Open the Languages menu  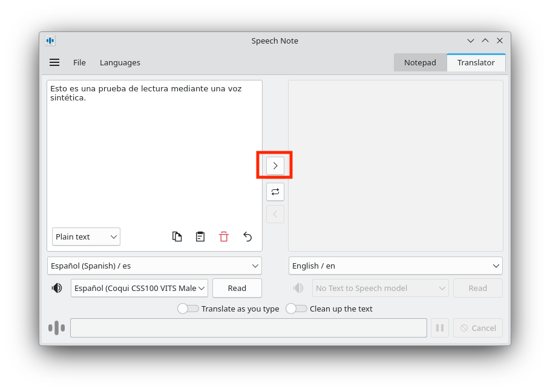tap(120, 62)
